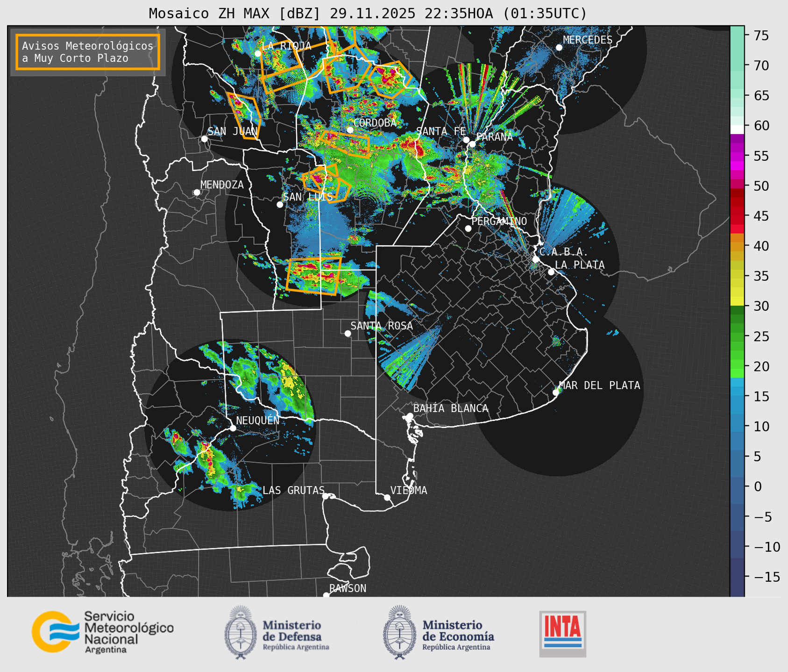
Task: Click the Ministerio de Defensa logo
Action: 277,632
